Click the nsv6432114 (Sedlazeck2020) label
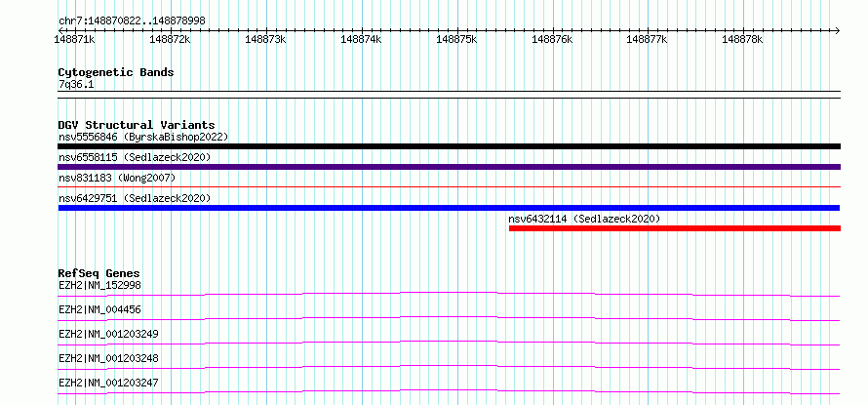Screen dimensions: 868x405 click(x=584, y=219)
